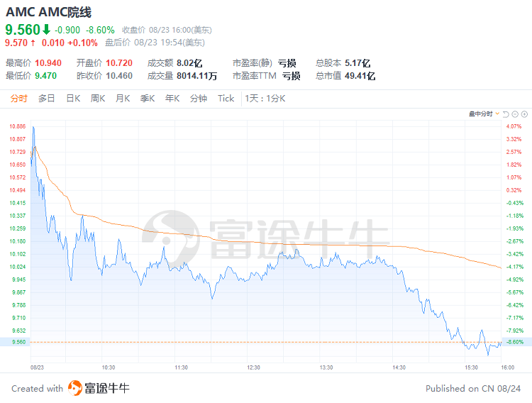The height and width of the screenshot is (403, 532).
Task: Click the Futu logo beside 'Created with'
Action: pyautogui.click(x=75, y=388)
